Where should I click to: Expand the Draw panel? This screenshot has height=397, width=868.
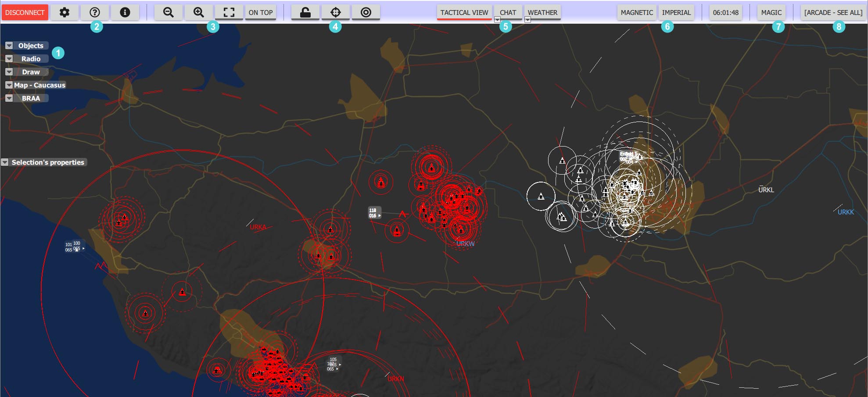[x=9, y=72]
